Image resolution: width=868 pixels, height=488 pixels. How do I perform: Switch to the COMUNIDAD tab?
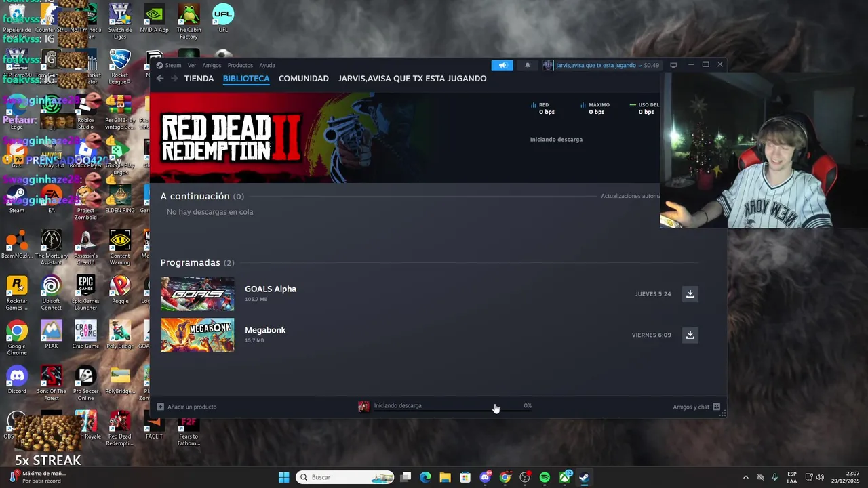[304, 79]
